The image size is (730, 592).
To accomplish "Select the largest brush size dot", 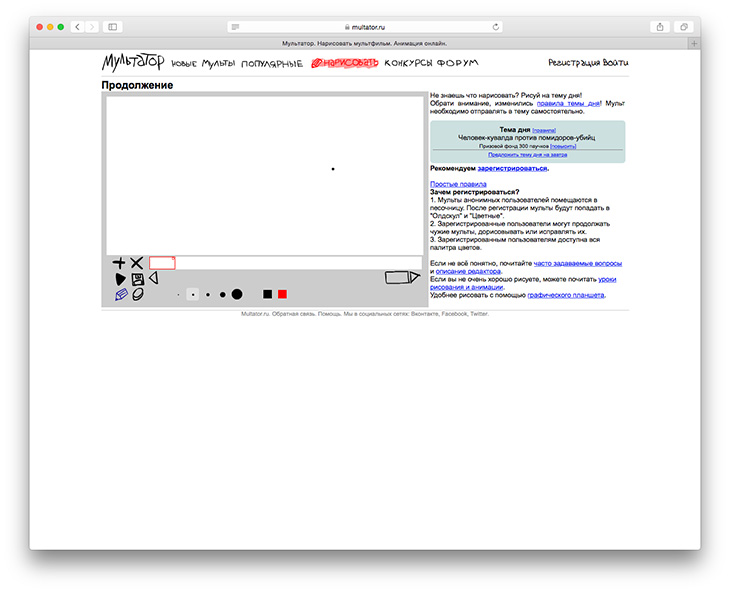I will coord(237,294).
